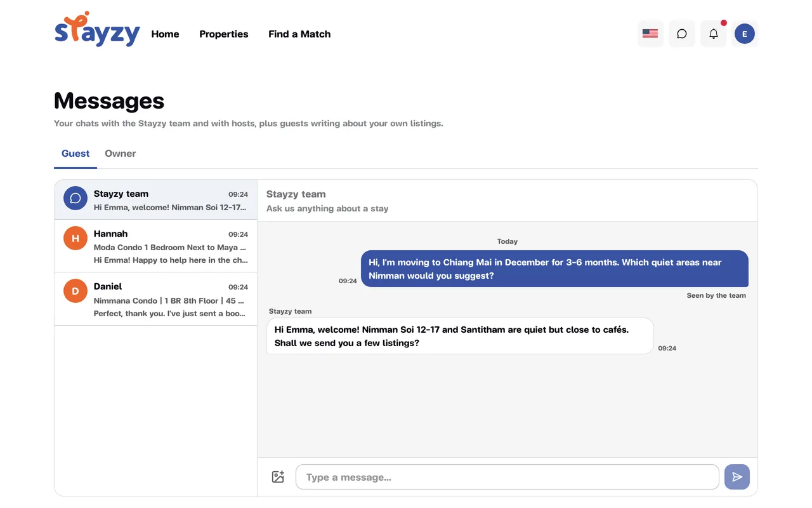Switch to the Owner tab
The width and height of the screenshot is (812, 508).
click(121, 154)
